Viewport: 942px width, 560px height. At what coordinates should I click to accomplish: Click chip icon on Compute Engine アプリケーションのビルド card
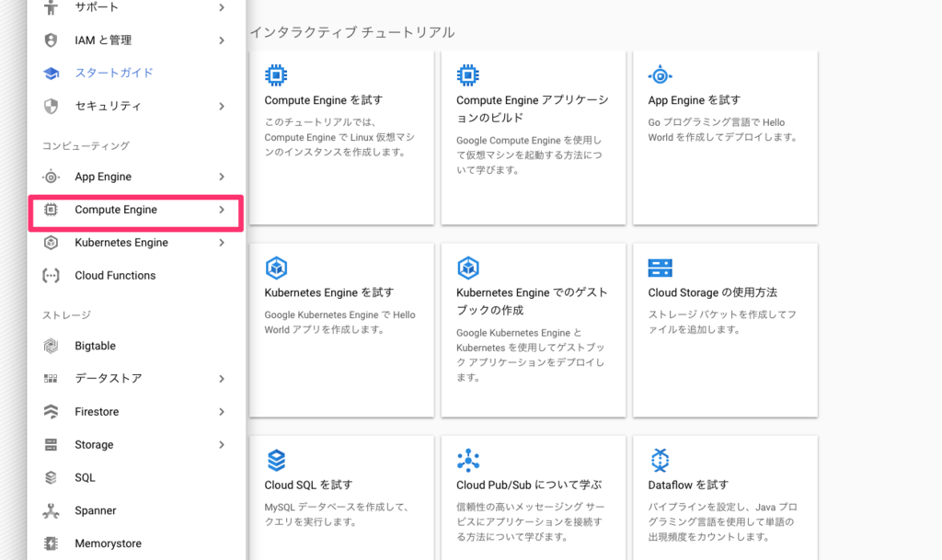[468, 75]
